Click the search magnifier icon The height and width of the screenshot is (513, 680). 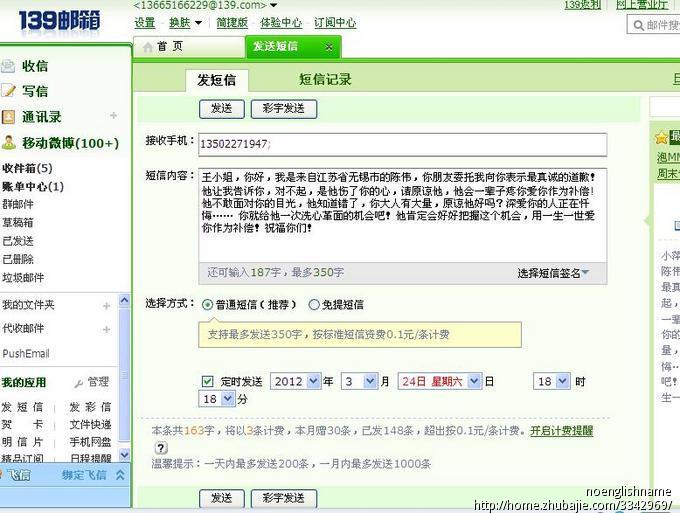638,25
